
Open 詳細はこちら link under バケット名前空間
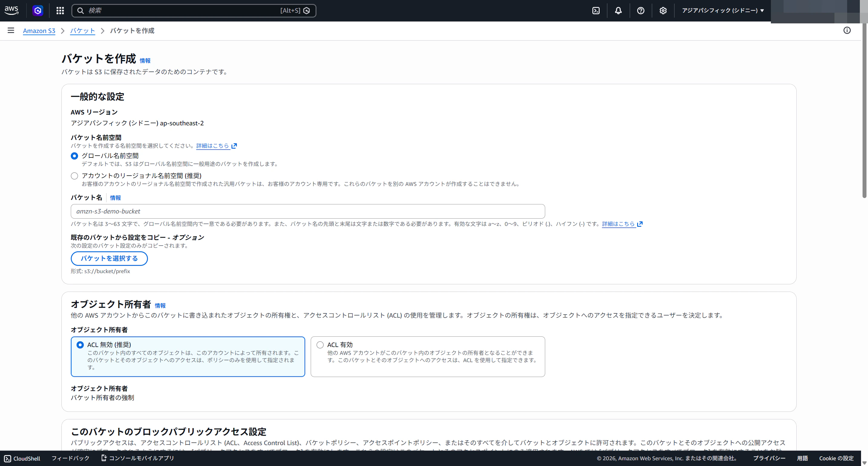[x=213, y=146]
